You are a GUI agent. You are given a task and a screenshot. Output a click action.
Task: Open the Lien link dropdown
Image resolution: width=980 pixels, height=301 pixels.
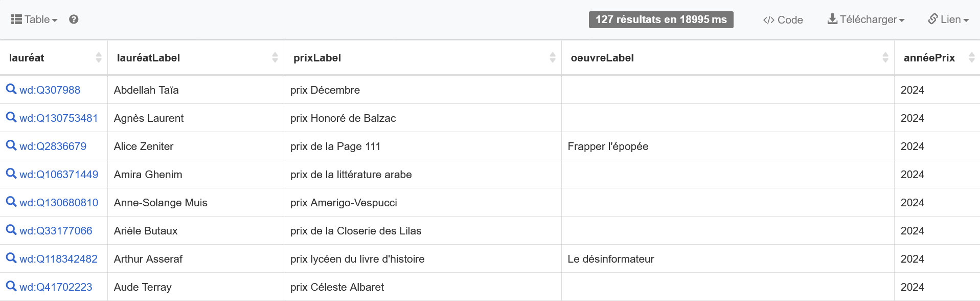pyautogui.click(x=948, y=19)
